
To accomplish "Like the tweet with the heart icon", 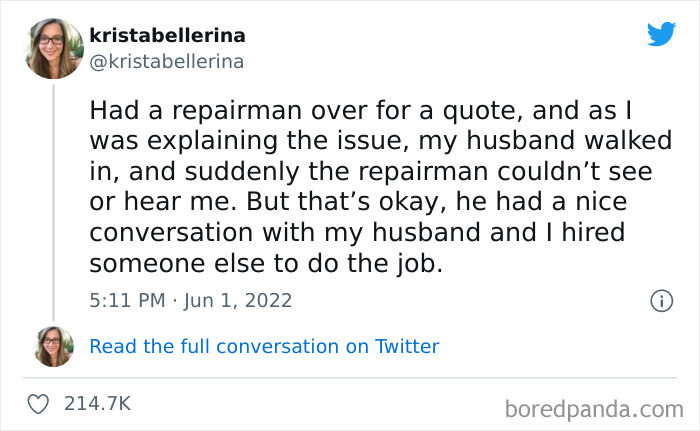I will click(x=40, y=404).
